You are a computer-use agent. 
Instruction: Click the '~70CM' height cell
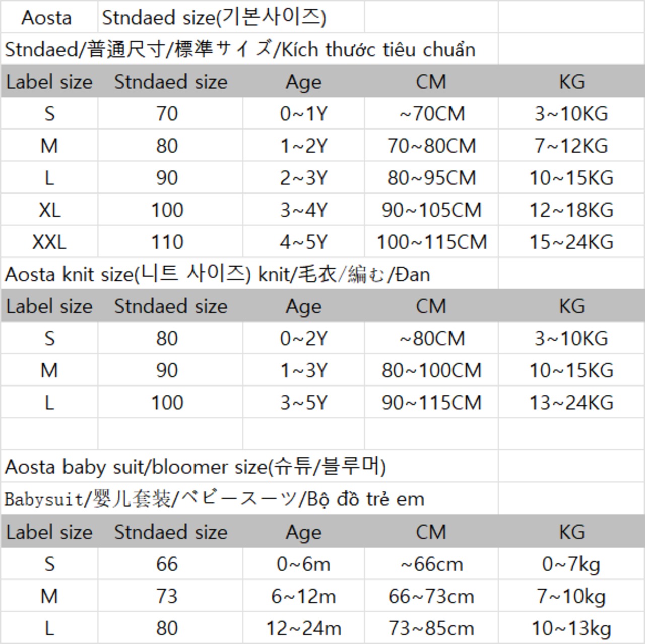[x=431, y=114]
